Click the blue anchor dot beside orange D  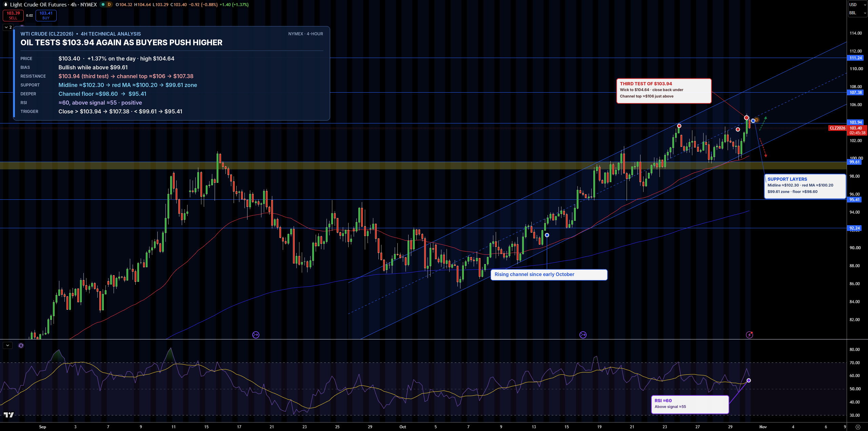[x=753, y=121]
